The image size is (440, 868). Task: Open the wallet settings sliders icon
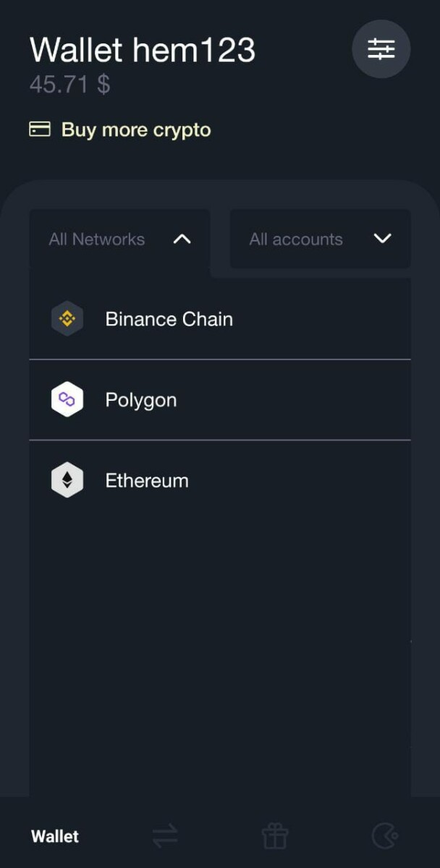click(x=381, y=49)
